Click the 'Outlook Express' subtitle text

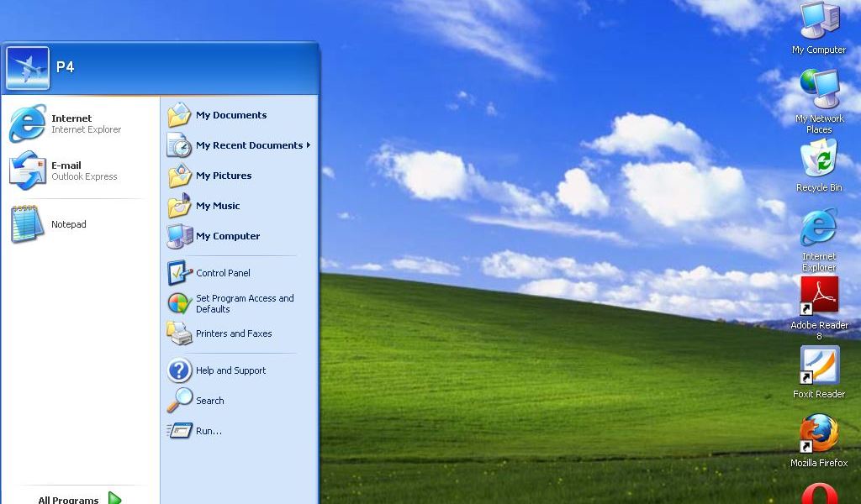(84, 176)
